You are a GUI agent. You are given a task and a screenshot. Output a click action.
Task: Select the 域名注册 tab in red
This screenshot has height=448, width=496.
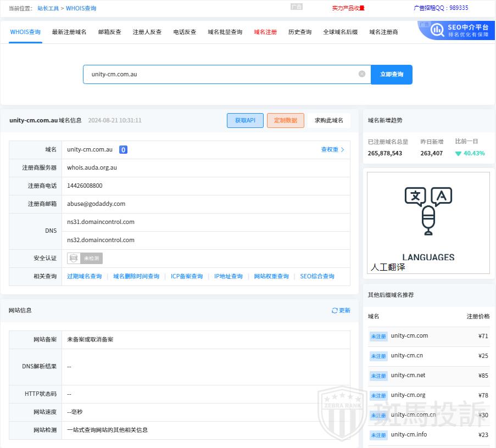[x=265, y=32]
